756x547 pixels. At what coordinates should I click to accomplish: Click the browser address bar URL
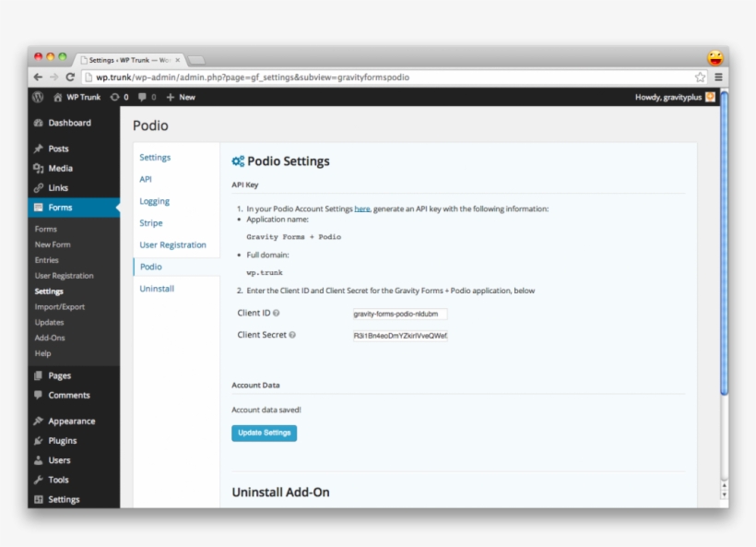point(253,77)
